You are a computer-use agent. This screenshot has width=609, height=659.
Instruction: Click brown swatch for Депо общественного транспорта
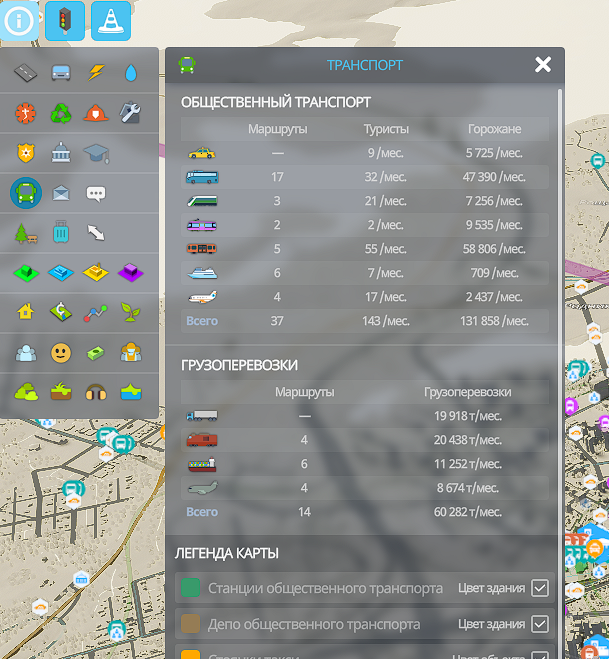pos(191,624)
